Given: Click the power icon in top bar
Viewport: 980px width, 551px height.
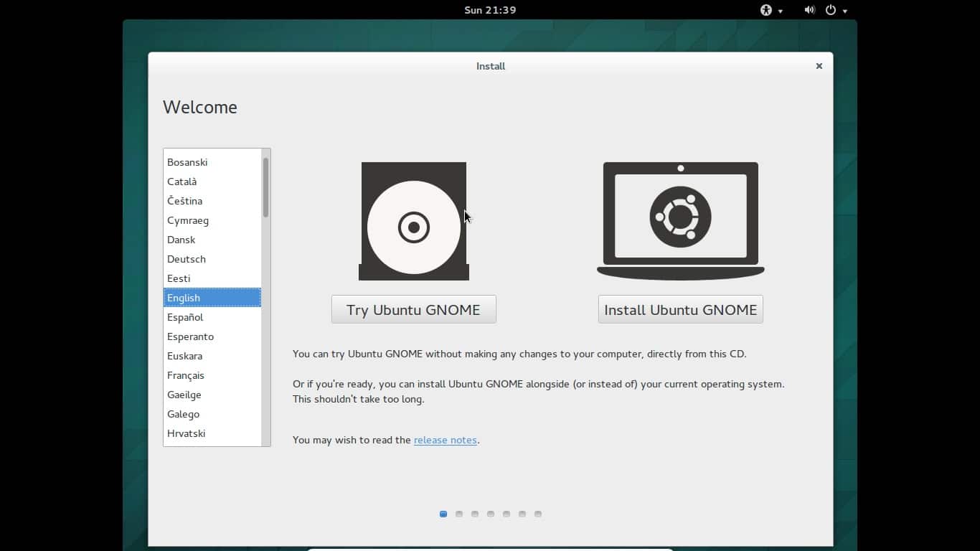Looking at the screenshot, I should point(831,10).
